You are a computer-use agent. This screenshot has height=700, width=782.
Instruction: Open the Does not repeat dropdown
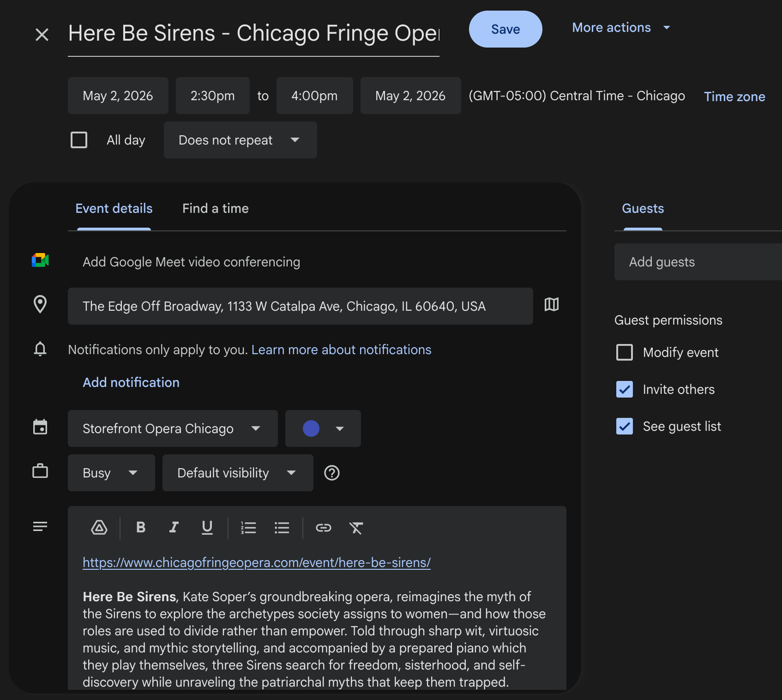tap(240, 140)
